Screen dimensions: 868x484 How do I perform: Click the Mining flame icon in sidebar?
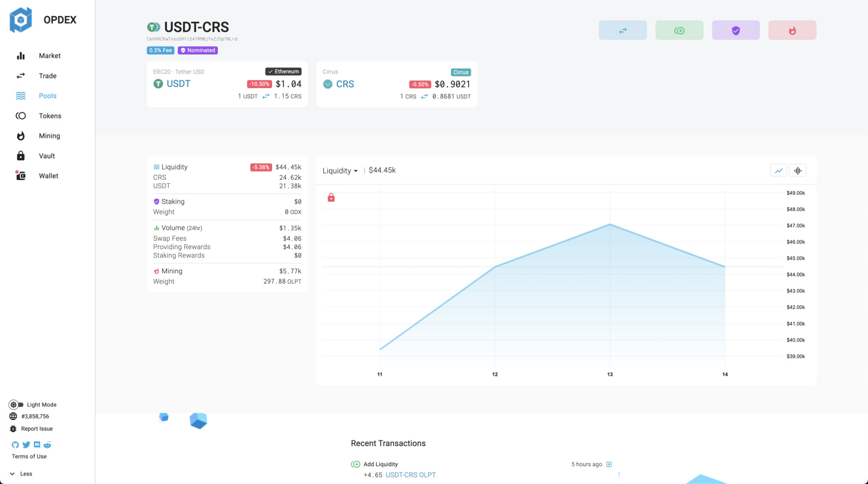pyautogui.click(x=20, y=135)
